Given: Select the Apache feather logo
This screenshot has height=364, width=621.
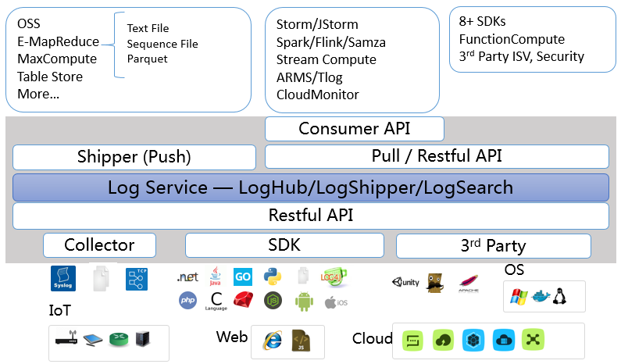Looking at the screenshot, I should tap(469, 284).
